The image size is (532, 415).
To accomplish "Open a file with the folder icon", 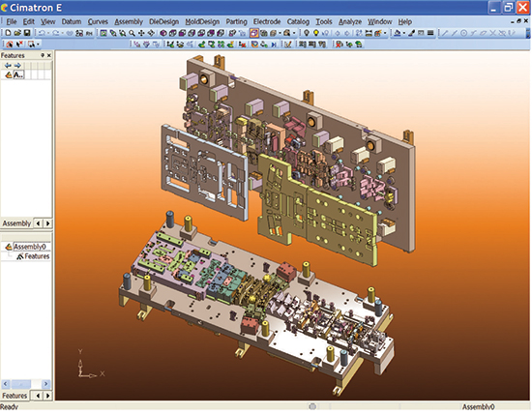I will tap(17, 33).
